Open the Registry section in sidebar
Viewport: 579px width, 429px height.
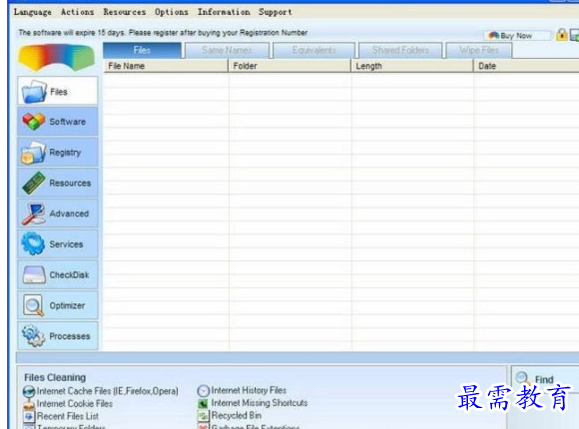click(58, 152)
